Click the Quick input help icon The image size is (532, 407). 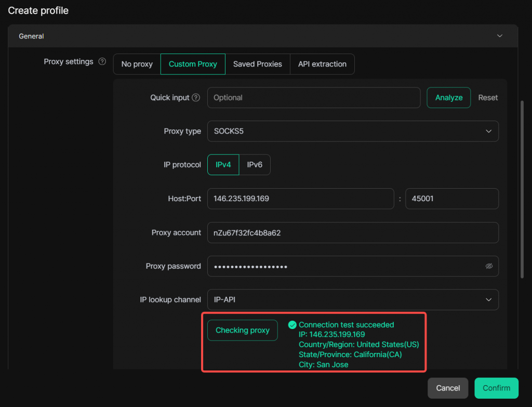point(196,98)
